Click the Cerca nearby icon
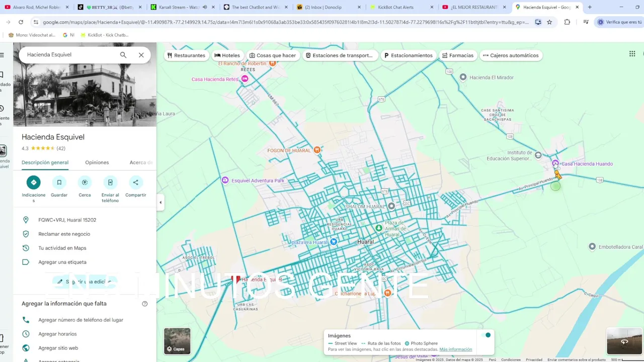This screenshot has width=644, height=362. (85, 182)
